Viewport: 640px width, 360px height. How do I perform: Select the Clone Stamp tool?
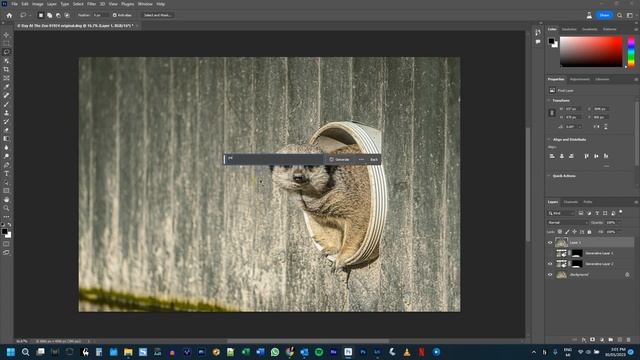pyautogui.click(x=6, y=113)
